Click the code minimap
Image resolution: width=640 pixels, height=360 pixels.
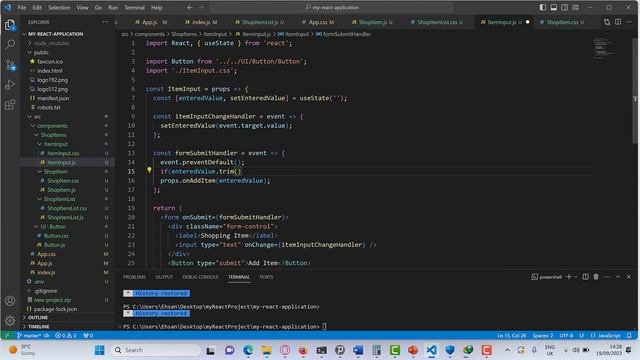tap(604, 48)
